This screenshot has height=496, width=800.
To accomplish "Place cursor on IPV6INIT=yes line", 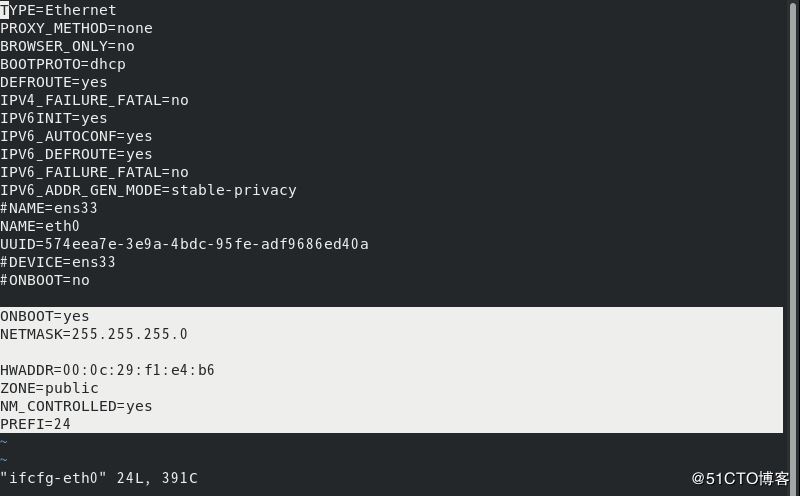I will [54, 118].
